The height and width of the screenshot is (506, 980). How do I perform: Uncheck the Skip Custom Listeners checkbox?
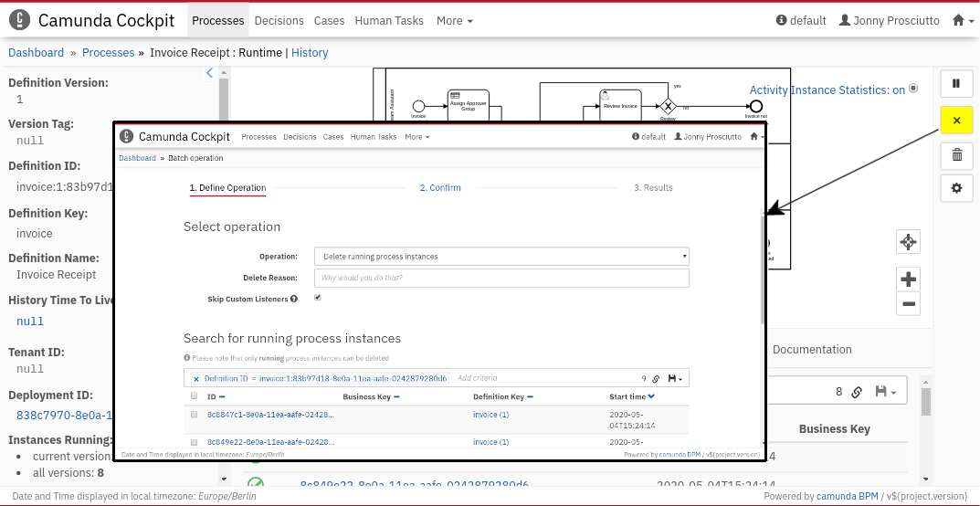tap(318, 298)
